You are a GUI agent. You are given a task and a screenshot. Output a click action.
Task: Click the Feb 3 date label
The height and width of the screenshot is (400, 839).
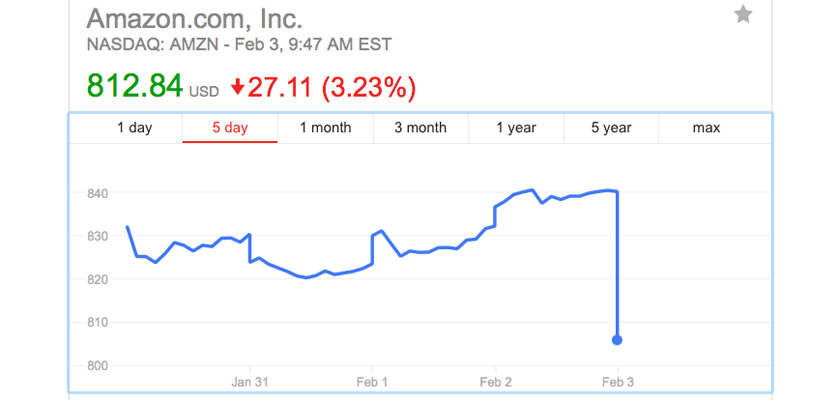pyautogui.click(x=617, y=381)
